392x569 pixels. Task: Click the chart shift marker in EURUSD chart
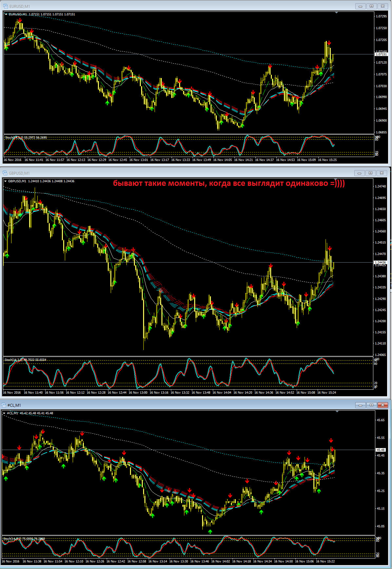point(337,13)
